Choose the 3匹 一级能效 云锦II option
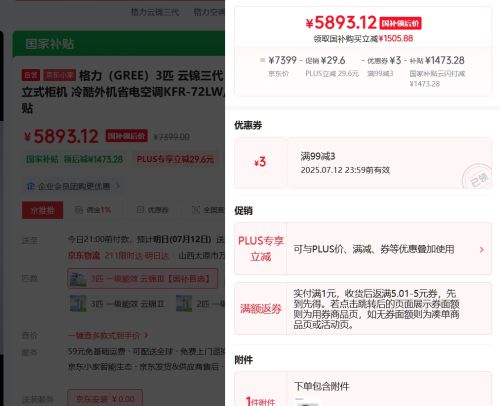This screenshot has width=500, height=406. point(117,303)
